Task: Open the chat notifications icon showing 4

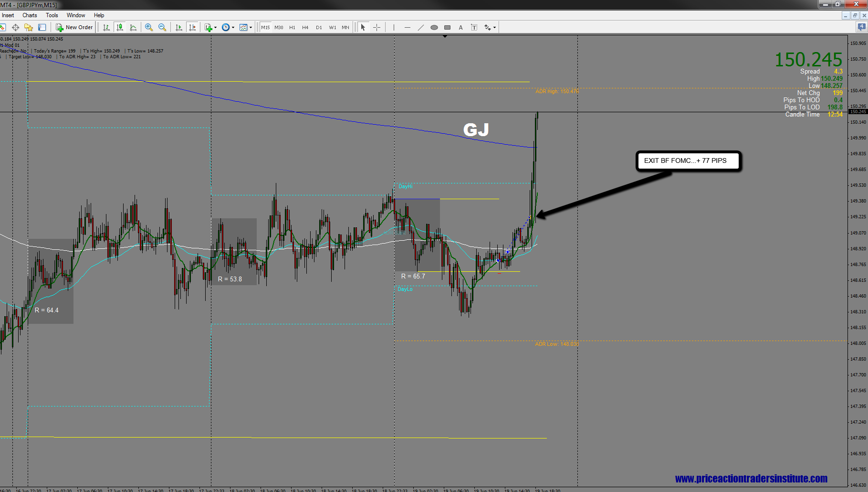Action: [x=862, y=27]
